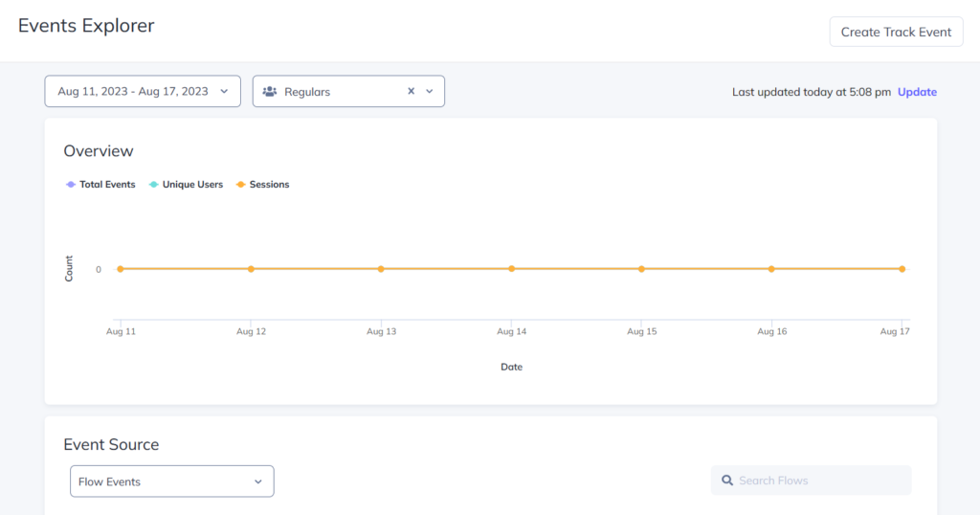This screenshot has height=515, width=980.
Task: Expand the Regulars segment dropdown chevron
Action: point(430,92)
